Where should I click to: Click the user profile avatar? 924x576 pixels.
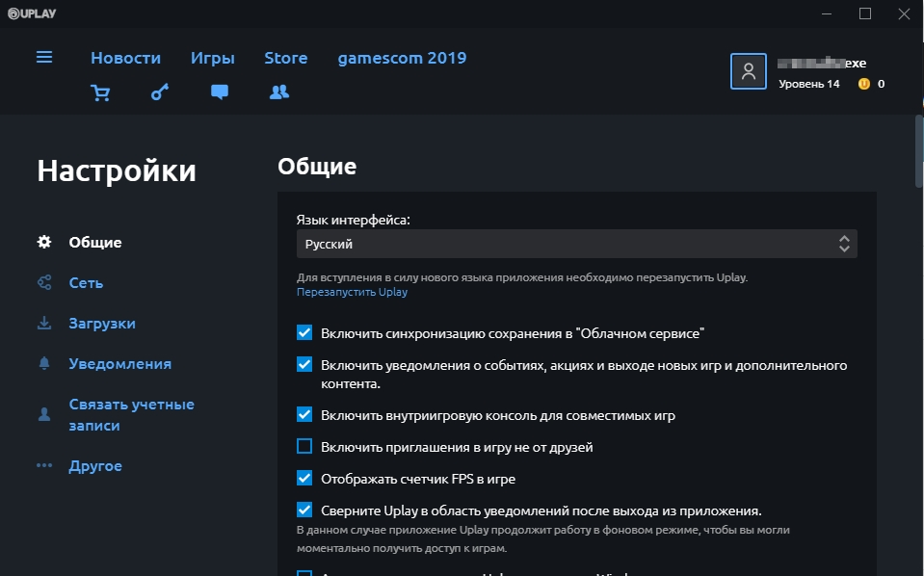(749, 71)
